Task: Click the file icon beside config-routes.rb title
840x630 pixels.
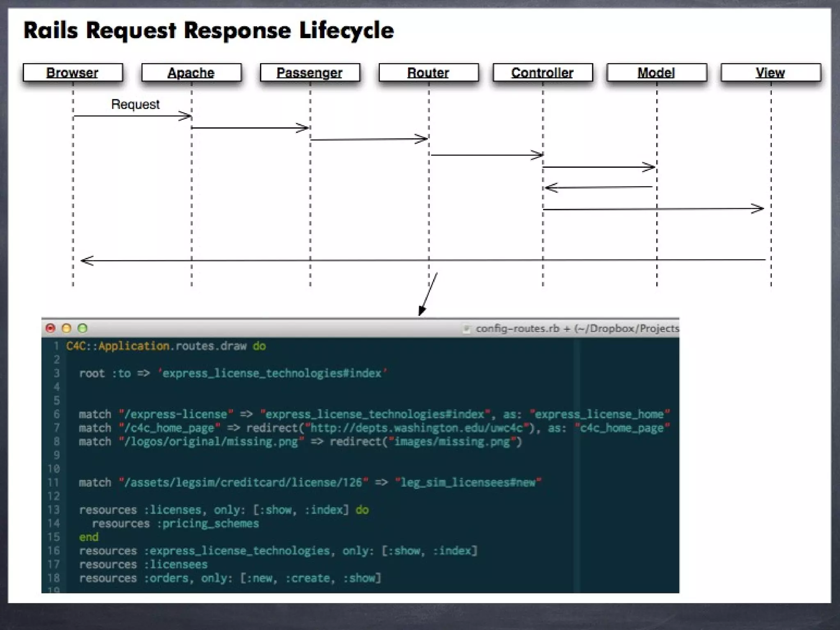Action: 466,329
